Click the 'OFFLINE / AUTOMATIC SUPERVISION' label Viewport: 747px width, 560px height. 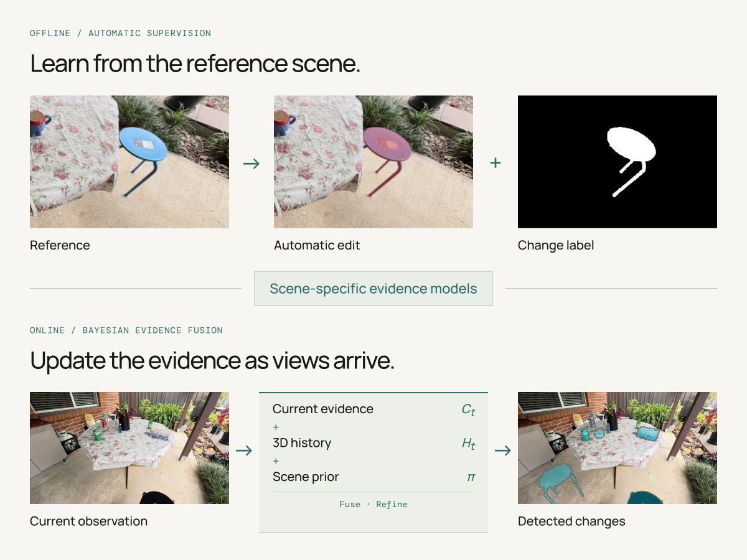tap(120, 33)
